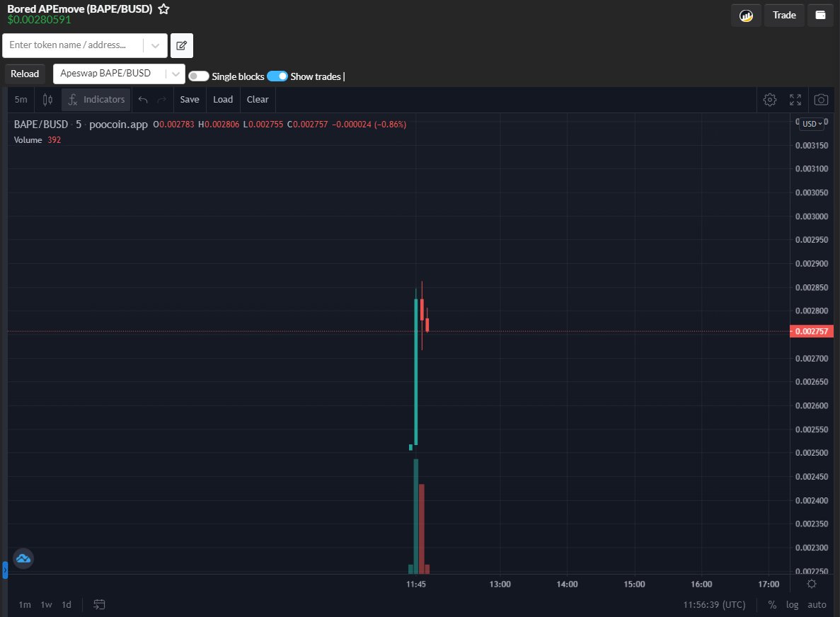
Task: Expand the left drawing toolbar handle
Action: point(5,570)
